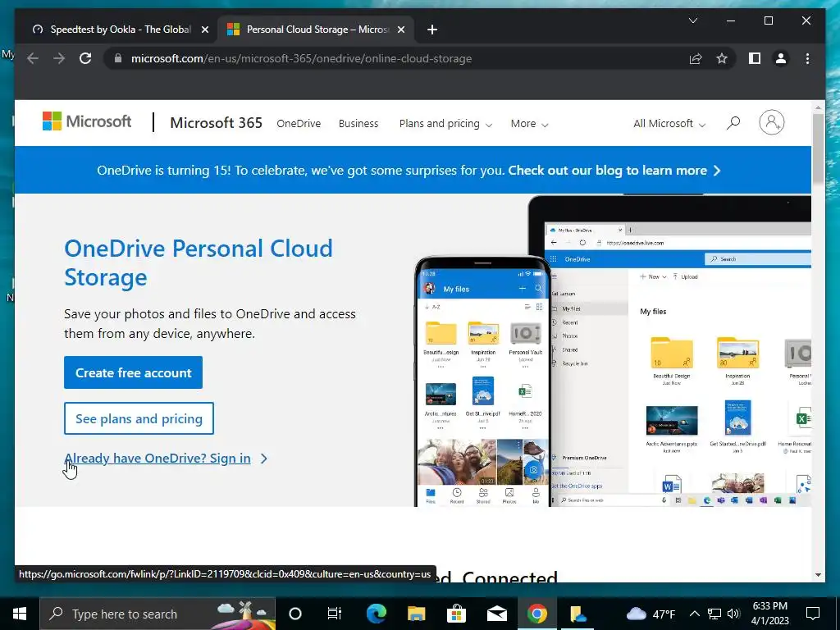840x630 pixels.
Task: Click the page vertical scrollbar thumb
Action: 818,148
